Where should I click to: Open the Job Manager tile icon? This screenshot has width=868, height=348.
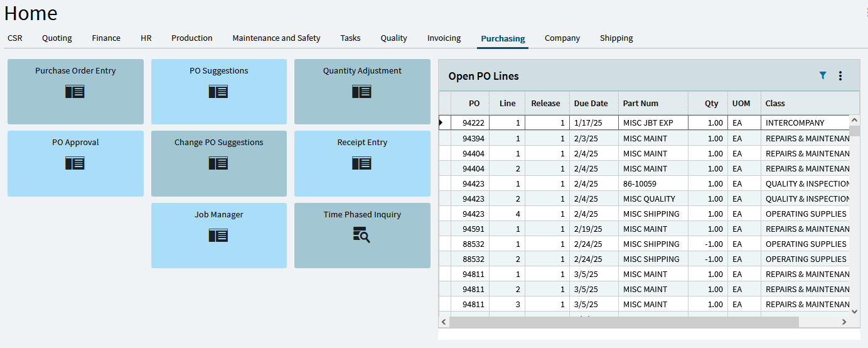pyautogui.click(x=218, y=236)
